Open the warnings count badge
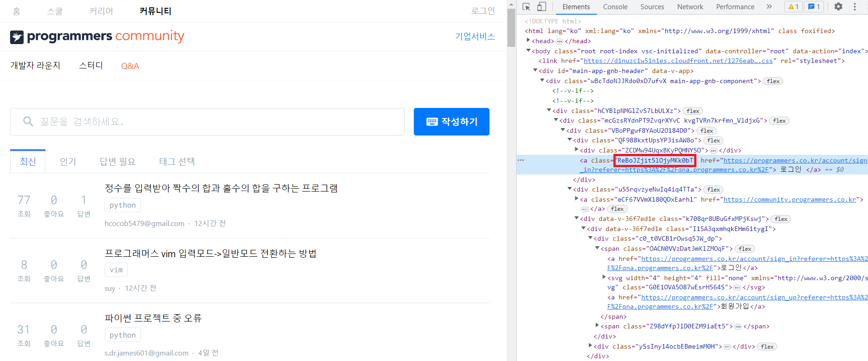868x361 pixels. pyautogui.click(x=794, y=7)
